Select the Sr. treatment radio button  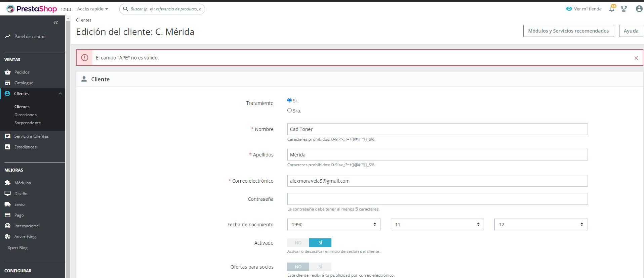click(289, 100)
